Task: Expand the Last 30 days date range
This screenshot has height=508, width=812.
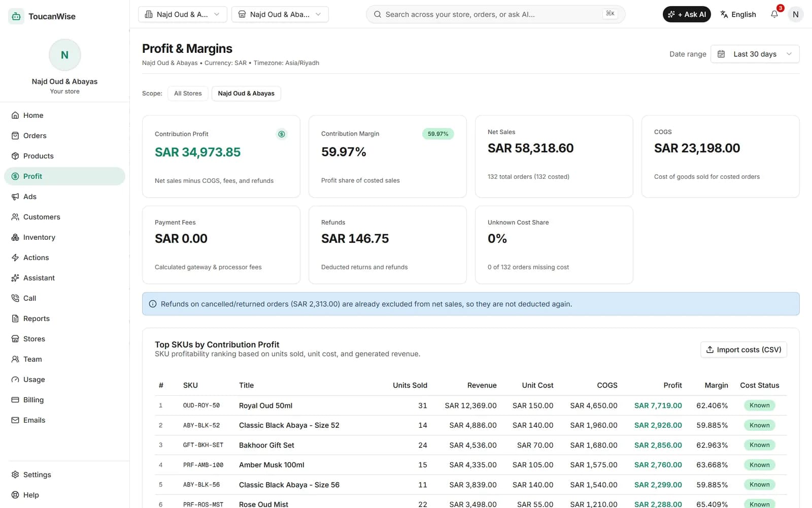Action: tap(755, 54)
